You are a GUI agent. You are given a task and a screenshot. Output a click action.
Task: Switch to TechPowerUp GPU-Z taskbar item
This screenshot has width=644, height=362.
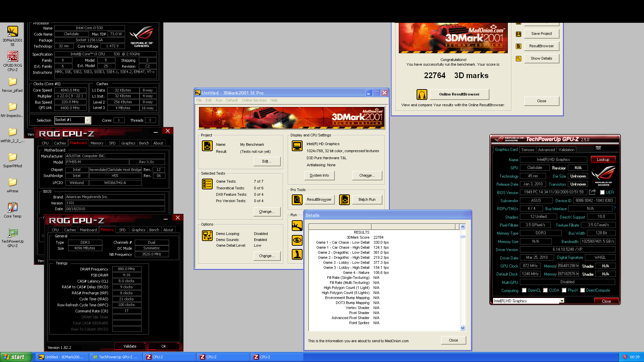pyautogui.click(x=116, y=357)
